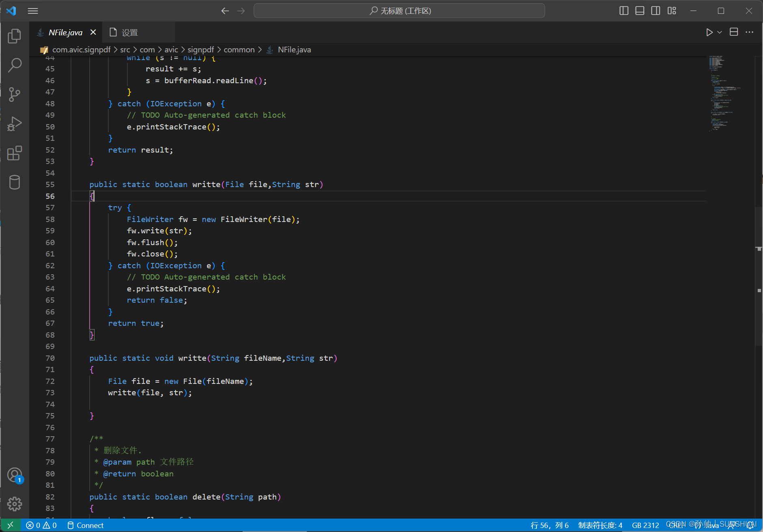Select the database icon in activity bar
Viewport: 763px width, 532px height.
coord(15,182)
